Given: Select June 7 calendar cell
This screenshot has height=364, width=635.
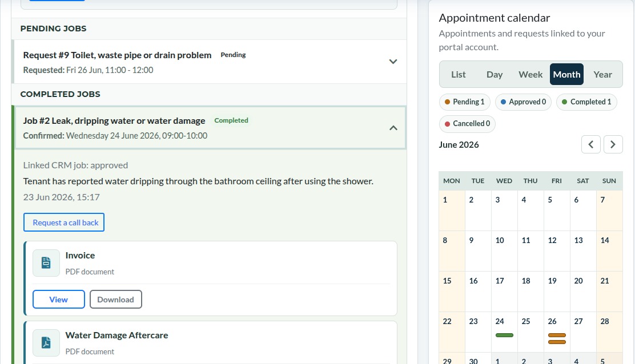Looking at the screenshot, I should coord(609,211).
